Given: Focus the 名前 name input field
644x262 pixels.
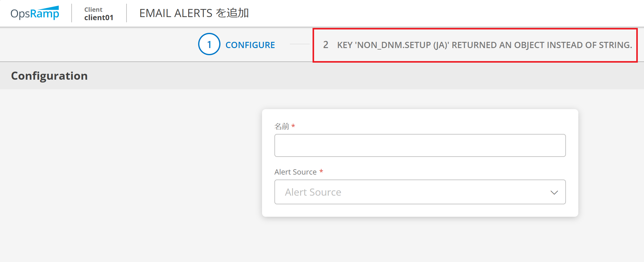Looking at the screenshot, I should coord(420,145).
